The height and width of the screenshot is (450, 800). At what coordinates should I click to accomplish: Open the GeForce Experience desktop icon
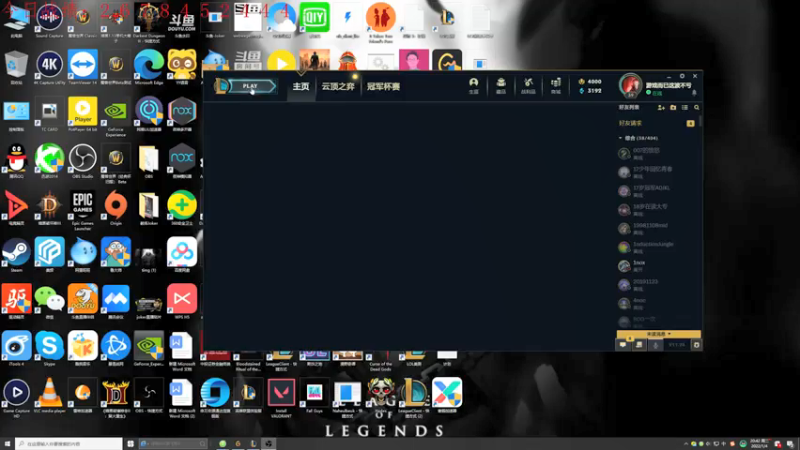coord(116,117)
